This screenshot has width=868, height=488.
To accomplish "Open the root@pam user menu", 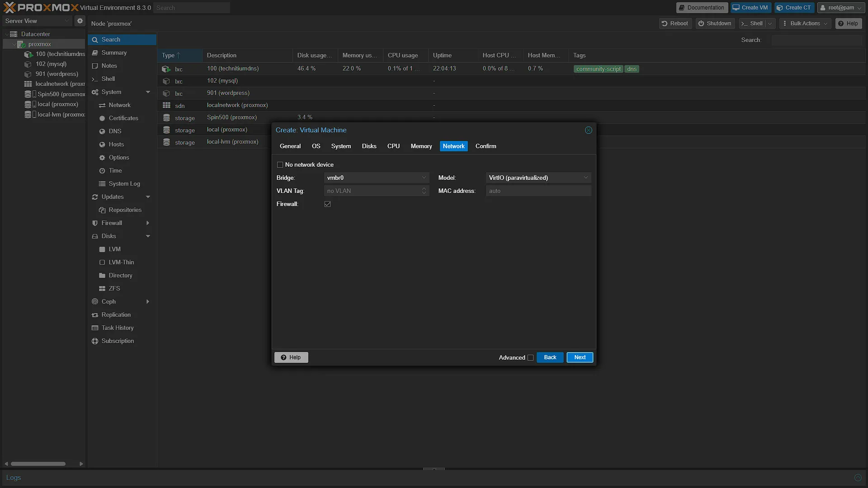I will click(x=841, y=8).
